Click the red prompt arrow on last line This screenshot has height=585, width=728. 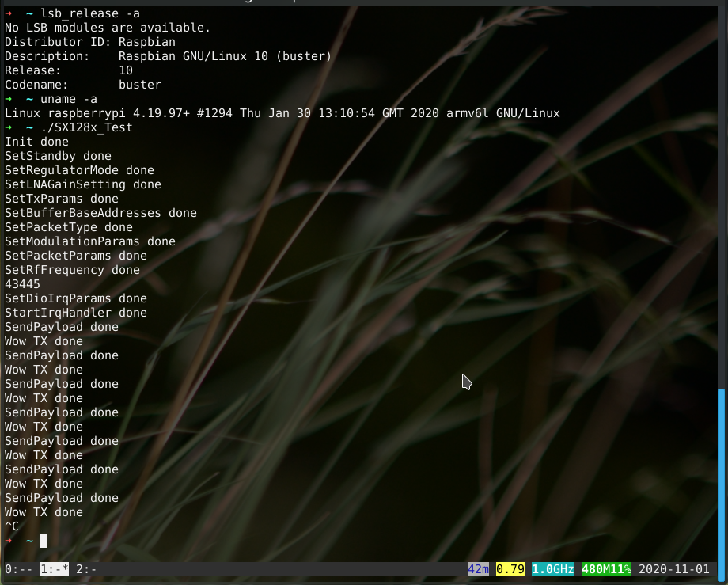(9, 541)
